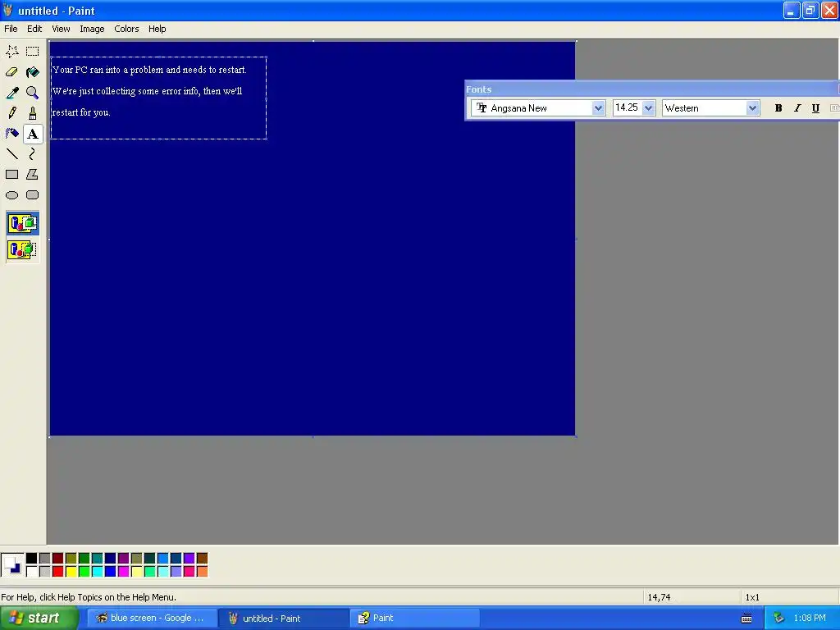Select the Free-Form Select tool
Screen dimensions: 840x630
click(x=11, y=52)
